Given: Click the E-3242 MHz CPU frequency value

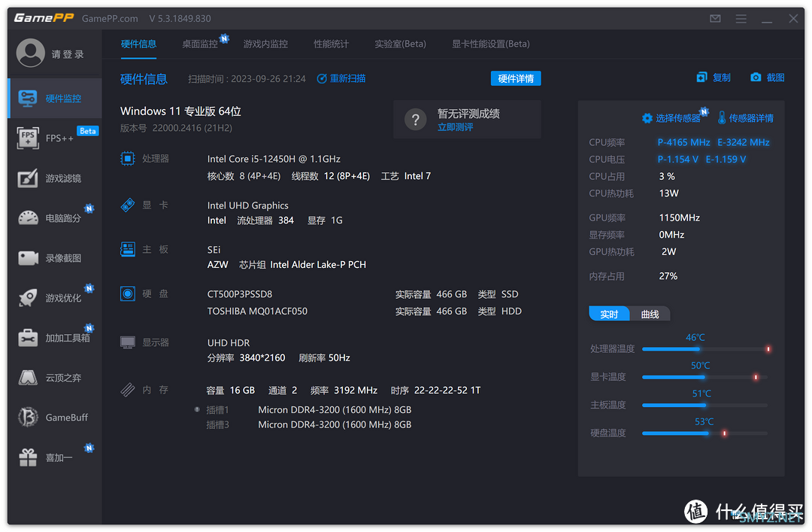Looking at the screenshot, I should click(x=743, y=142).
